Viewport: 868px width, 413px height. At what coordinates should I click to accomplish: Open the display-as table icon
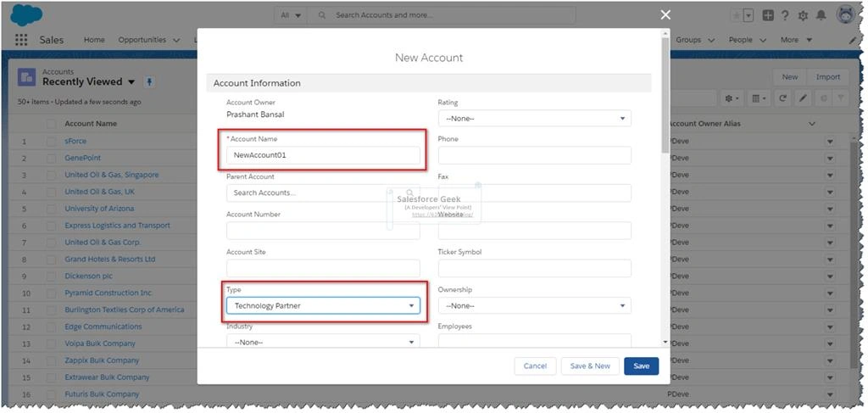pyautogui.click(x=758, y=98)
